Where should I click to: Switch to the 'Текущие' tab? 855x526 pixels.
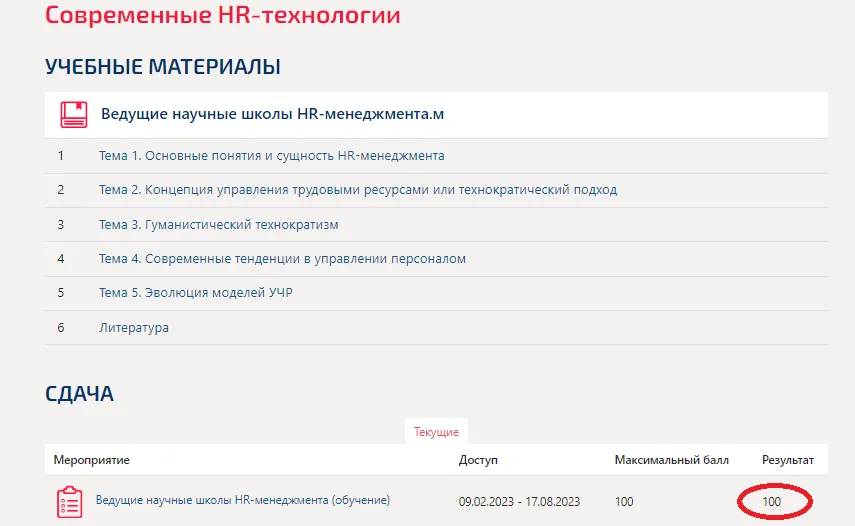coord(436,431)
